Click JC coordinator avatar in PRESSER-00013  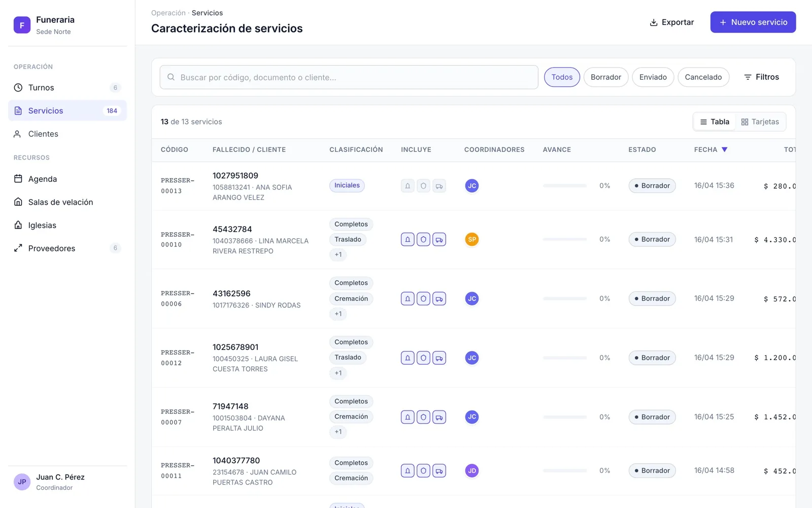(472, 186)
